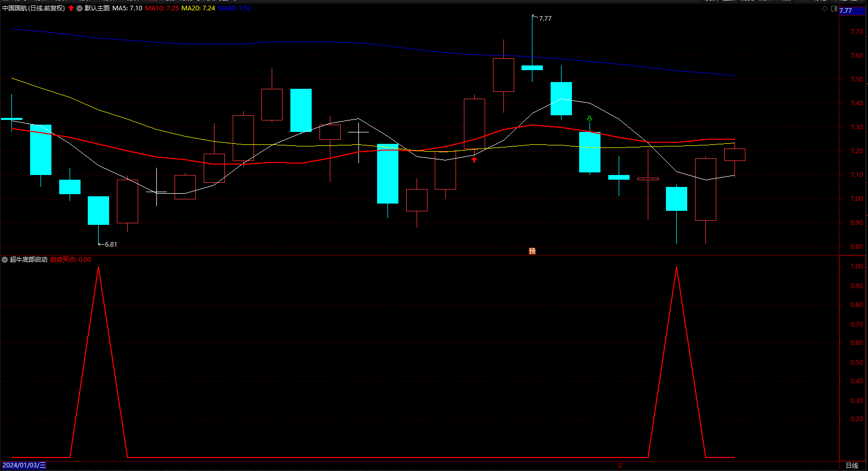This screenshot has width=868, height=471.
Task: Click the blue 7.77 price axis box
Action: tap(852, 10)
